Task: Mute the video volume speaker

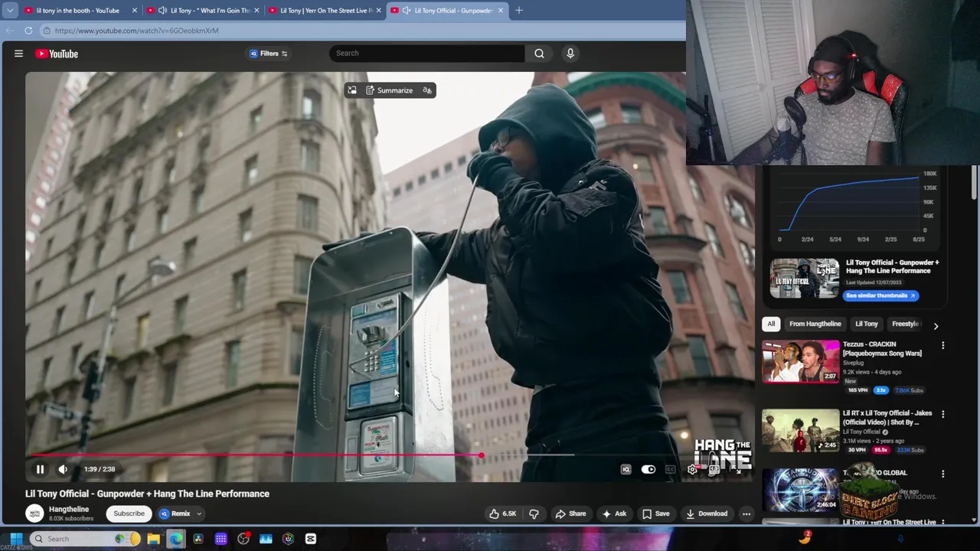Action: coord(63,469)
